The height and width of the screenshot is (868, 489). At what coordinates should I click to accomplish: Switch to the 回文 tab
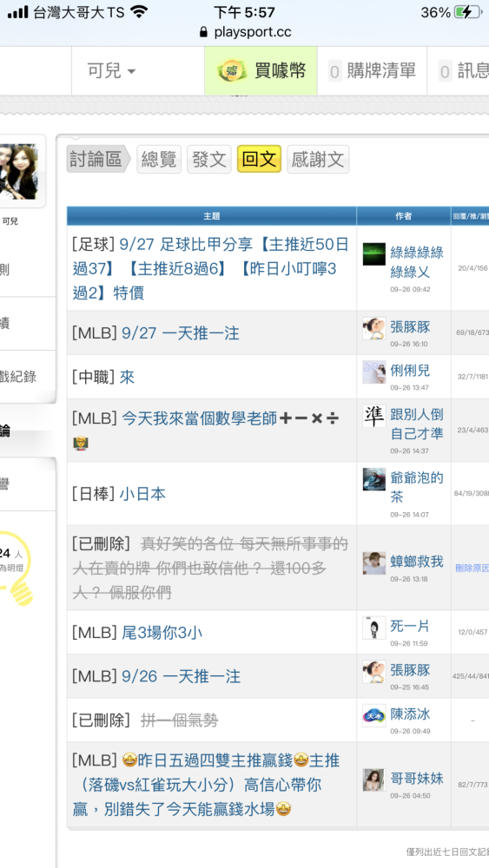click(x=259, y=160)
